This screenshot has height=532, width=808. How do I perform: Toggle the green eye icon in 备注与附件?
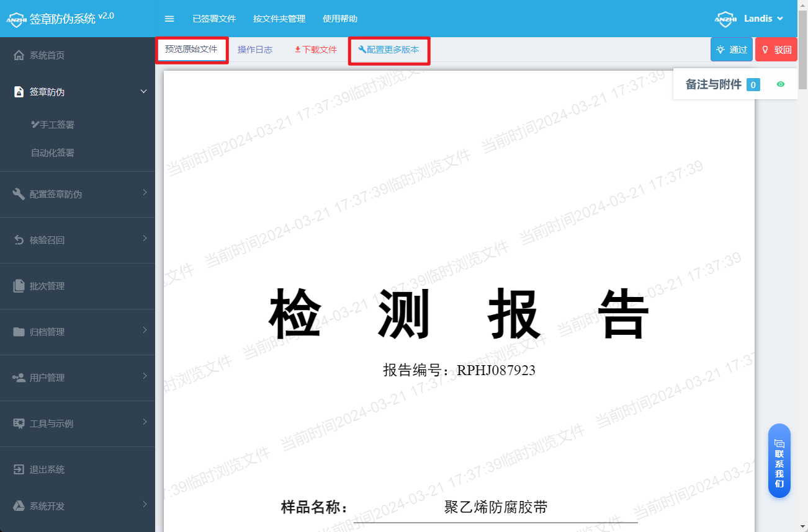(781, 84)
